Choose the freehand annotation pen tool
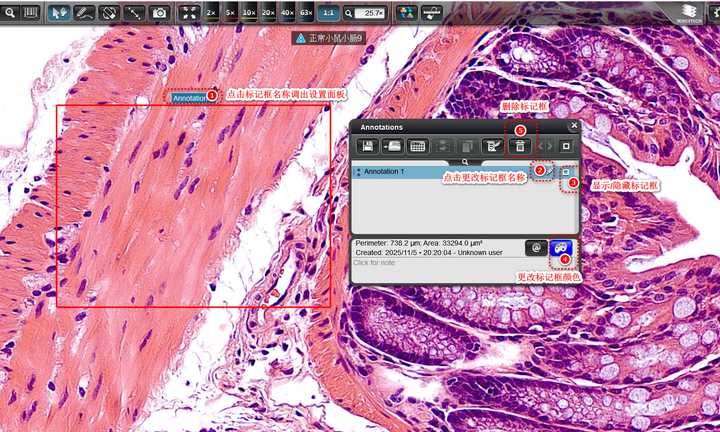The height and width of the screenshot is (432, 720). point(84,13)
